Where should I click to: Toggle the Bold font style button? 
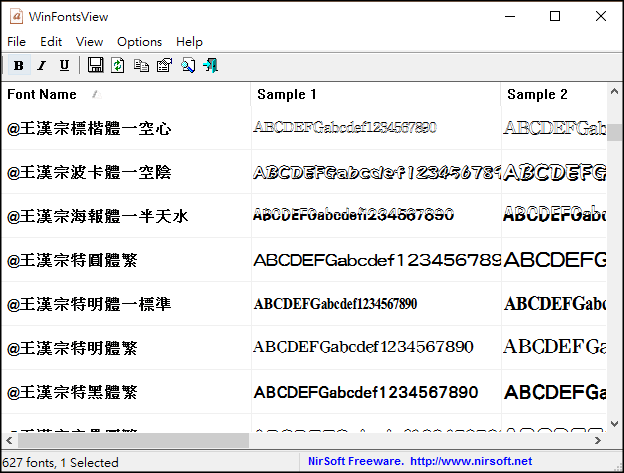[19, 65]
